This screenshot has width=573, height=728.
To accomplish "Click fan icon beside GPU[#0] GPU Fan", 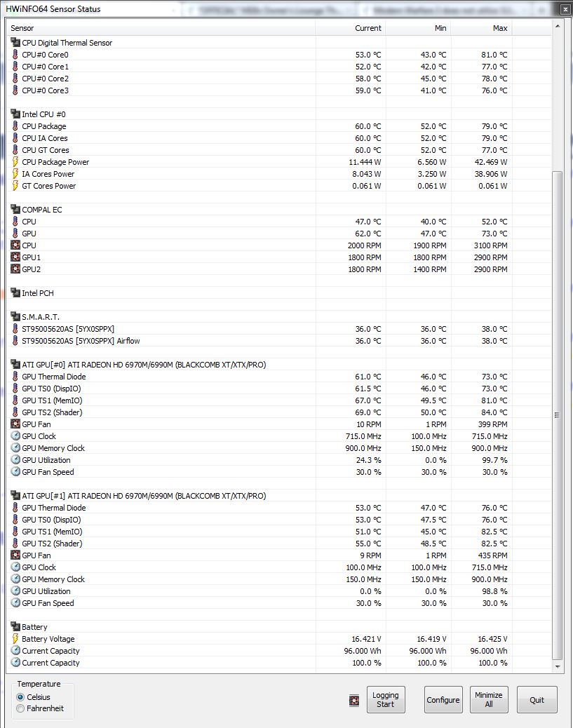I will click(15, 424).
